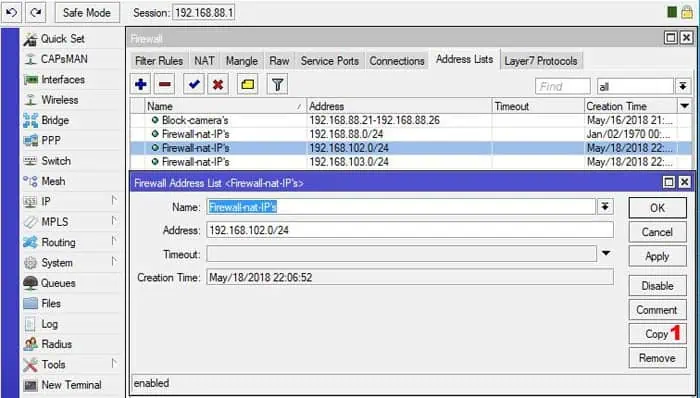Click the padlock icon at top right
Viewport: 700px width, 398px height.
(687, 12)
